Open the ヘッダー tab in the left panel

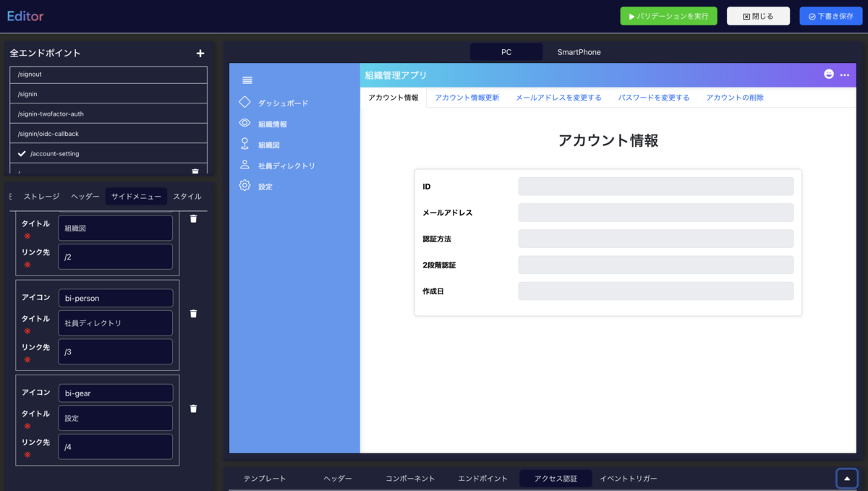click(85, 197)
